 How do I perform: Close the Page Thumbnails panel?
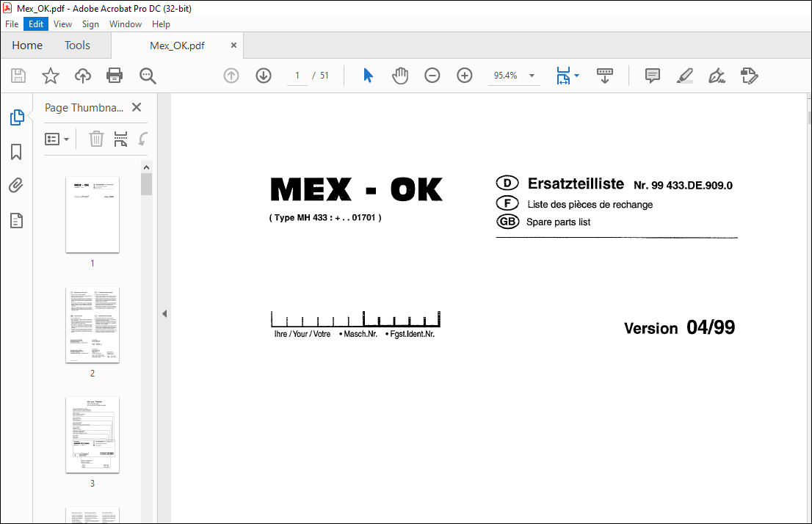coord(137,107)
